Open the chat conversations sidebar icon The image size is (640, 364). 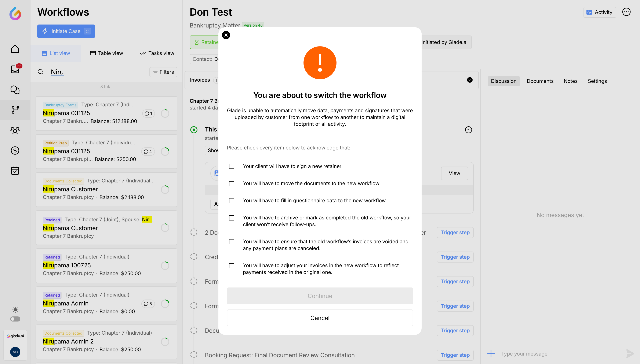pyautogui.click(x=15, y=89)
